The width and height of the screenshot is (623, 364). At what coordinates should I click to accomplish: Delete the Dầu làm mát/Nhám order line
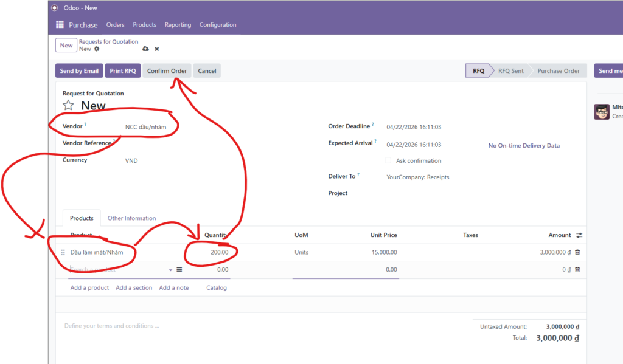tap(577, 252)
